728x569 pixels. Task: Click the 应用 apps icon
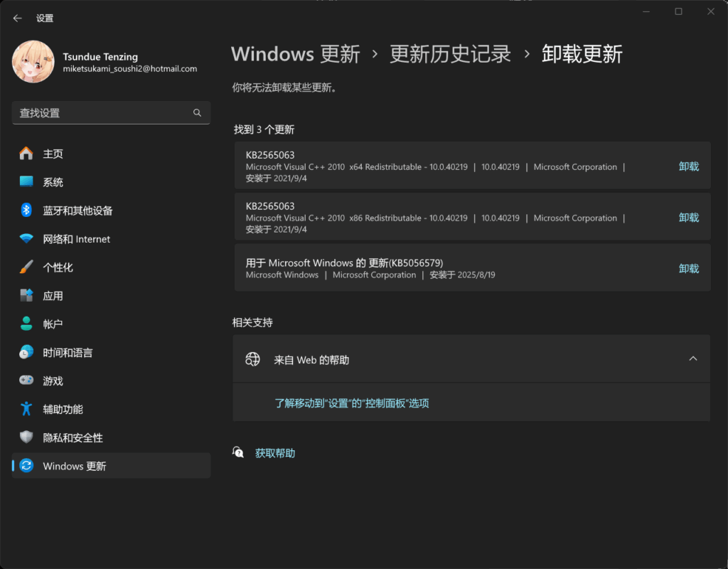point(26,295)
